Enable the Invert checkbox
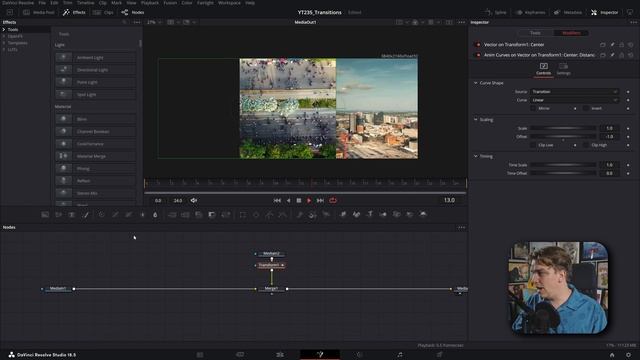Viewport: 640px width, 360px height. (586, 108)
